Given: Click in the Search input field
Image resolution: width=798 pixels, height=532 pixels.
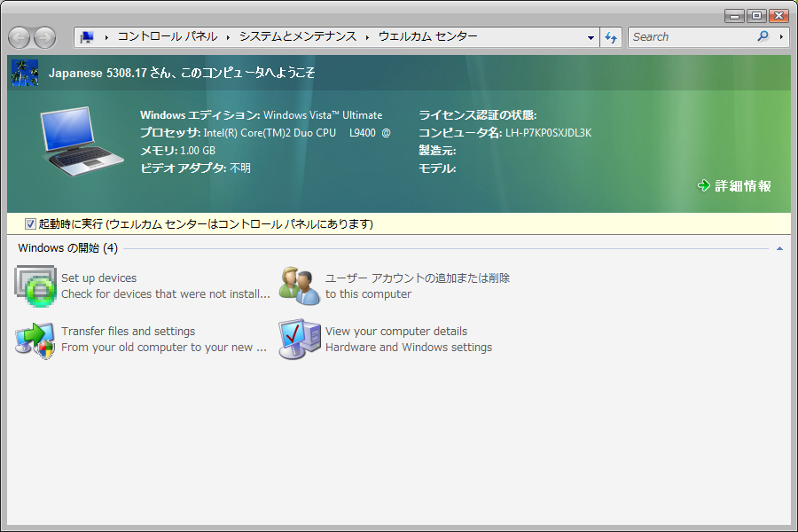Looking at the screenshot, I should pyautogui.click(x=692, y=37).
